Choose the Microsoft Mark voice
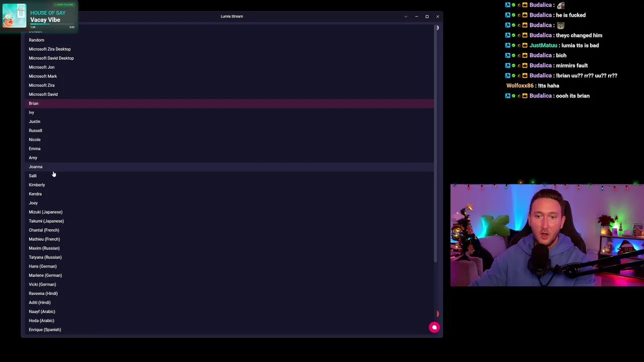The image size is (644, 362). (x=229, y=76)
